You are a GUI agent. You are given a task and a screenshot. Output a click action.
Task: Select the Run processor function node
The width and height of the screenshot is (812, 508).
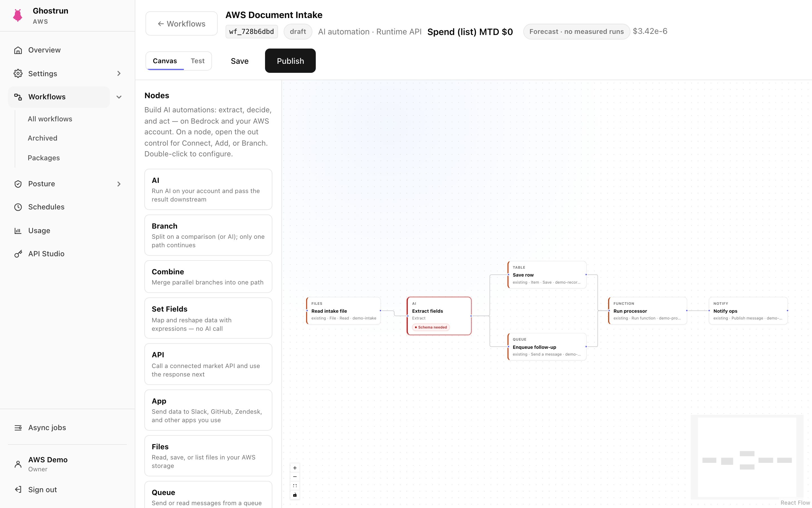coord(648,311)
